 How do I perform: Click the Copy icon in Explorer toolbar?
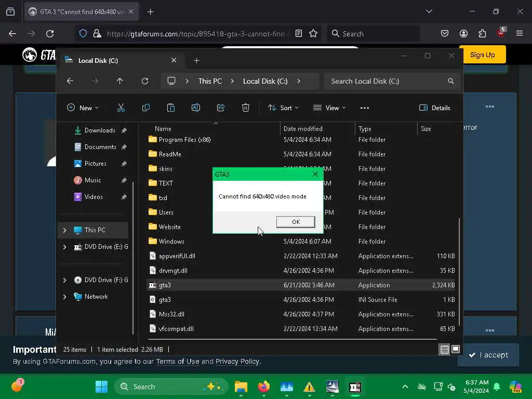pyautogui.click(x=146, y=108)
